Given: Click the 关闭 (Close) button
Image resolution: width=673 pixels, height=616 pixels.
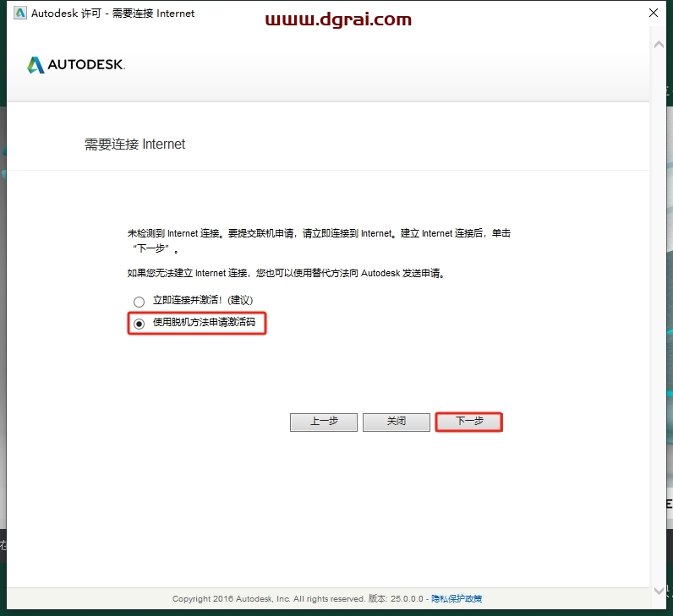Looking at the screenshot, I should pyautogui.click(x=397, y=422).
